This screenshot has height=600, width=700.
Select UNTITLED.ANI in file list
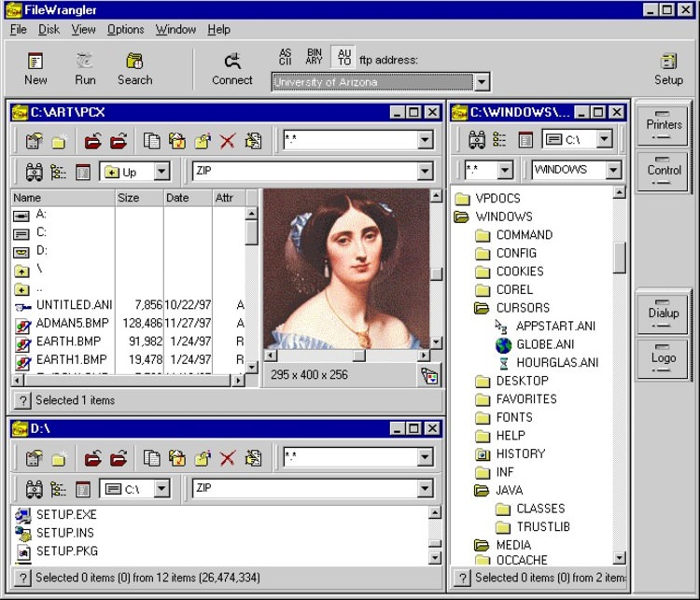click(x=74, y=305)
